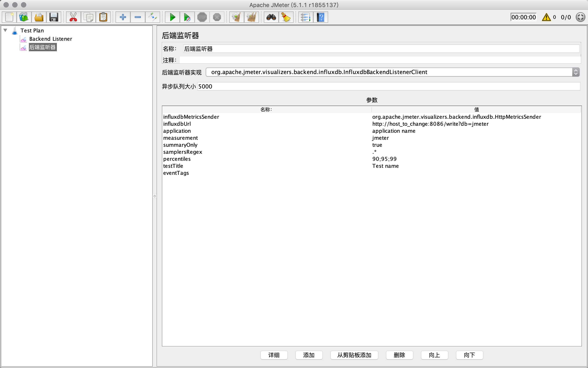Click the Open file folder icon
The height and width of the screenshot is (368, 588).
[x=39, y=17]
